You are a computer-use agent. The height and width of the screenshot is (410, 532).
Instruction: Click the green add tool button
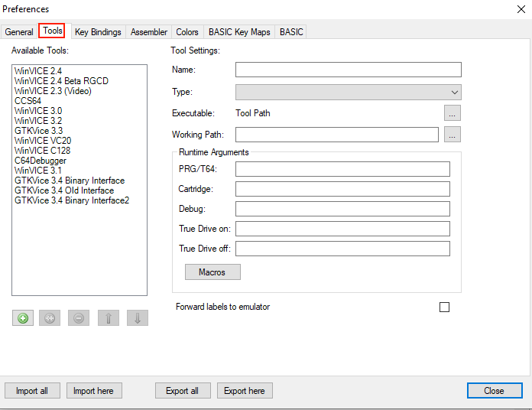(23, 318)
